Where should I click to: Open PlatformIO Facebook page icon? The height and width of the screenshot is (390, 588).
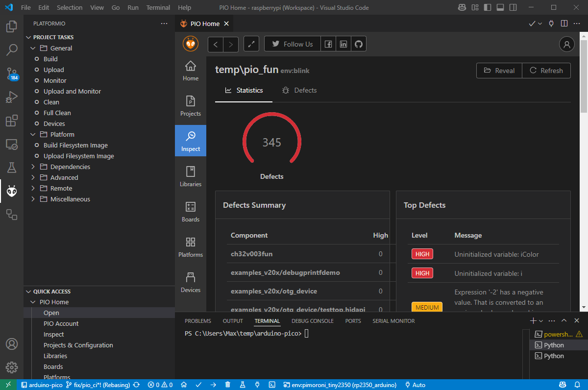[328, 44]
